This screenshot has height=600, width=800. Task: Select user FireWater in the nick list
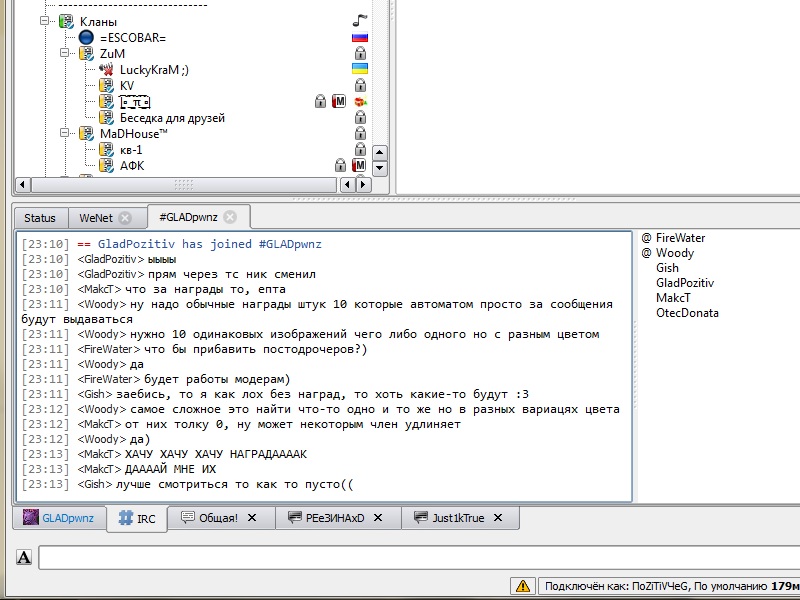pyautogui.click(x=680, y=238)
